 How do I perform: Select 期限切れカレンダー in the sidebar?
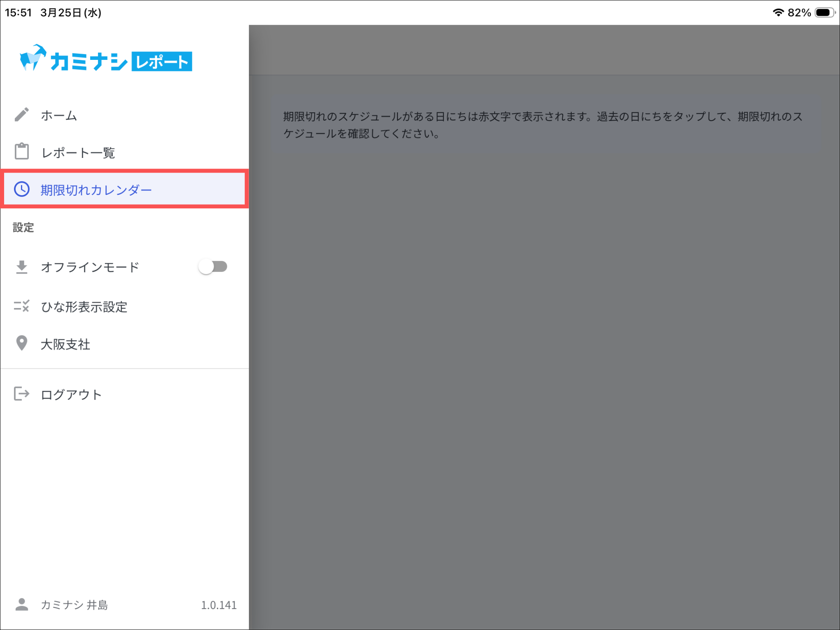click(96, 190)
